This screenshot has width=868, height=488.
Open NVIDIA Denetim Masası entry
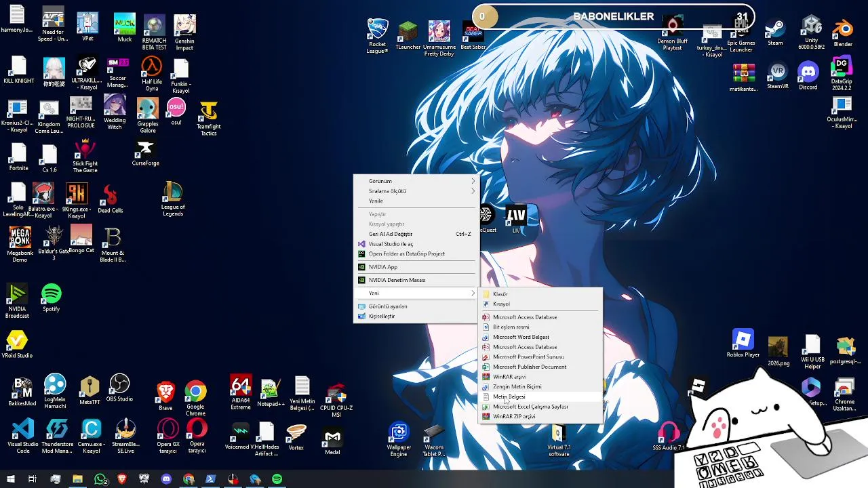[416, 280]
